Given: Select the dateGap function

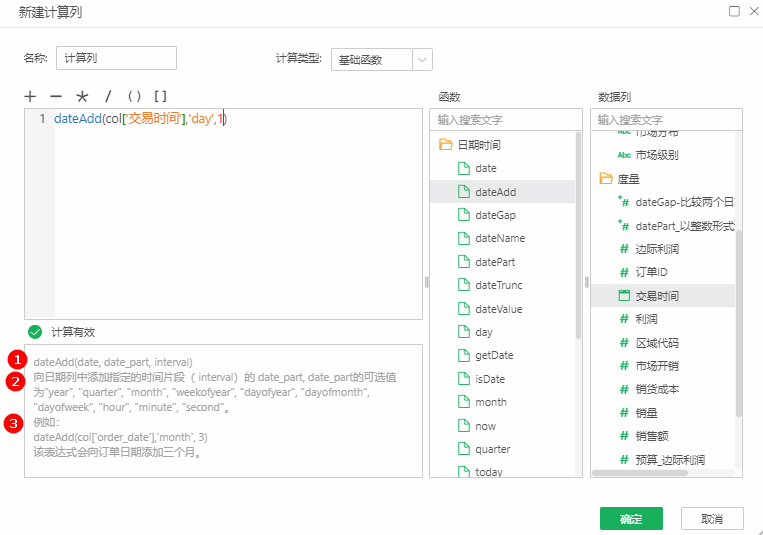Looking at the screenshot, I should (495, 215).
